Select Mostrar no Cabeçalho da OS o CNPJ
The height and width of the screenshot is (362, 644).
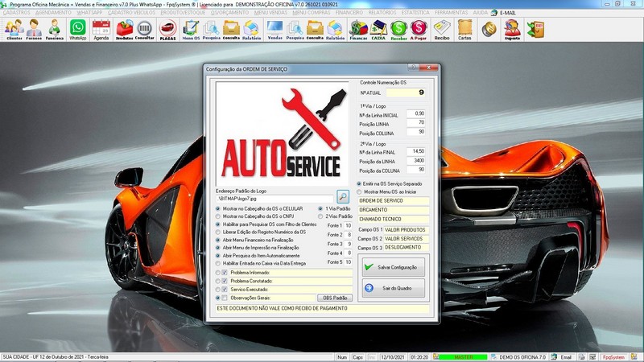tap(218, 216)
